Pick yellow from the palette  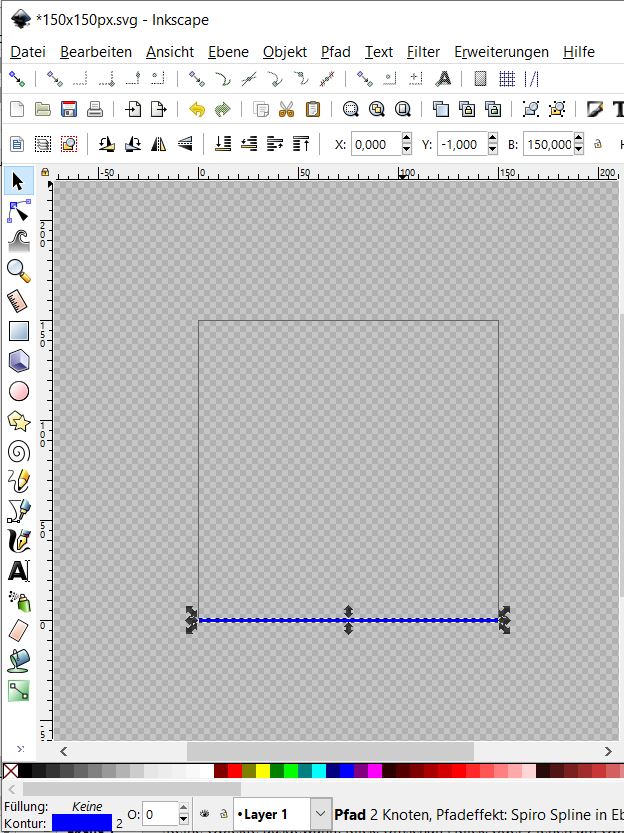click(263, 771)
